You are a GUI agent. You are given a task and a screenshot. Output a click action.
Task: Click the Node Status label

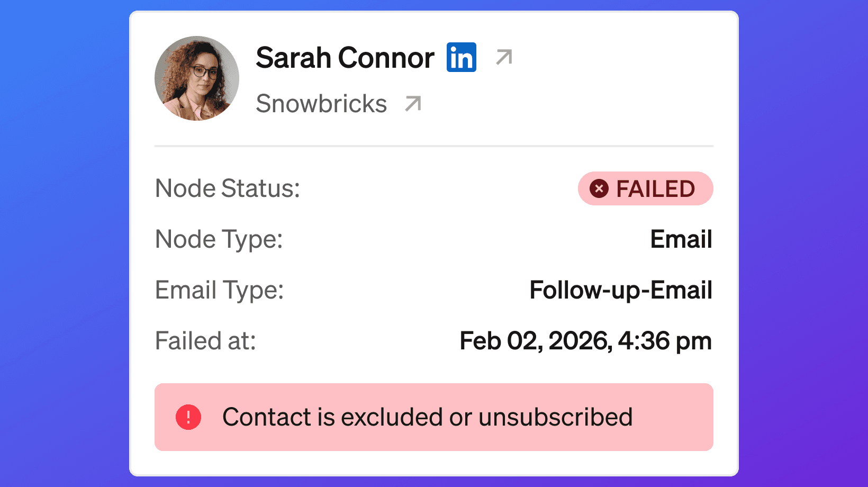[x=228, y=188]
